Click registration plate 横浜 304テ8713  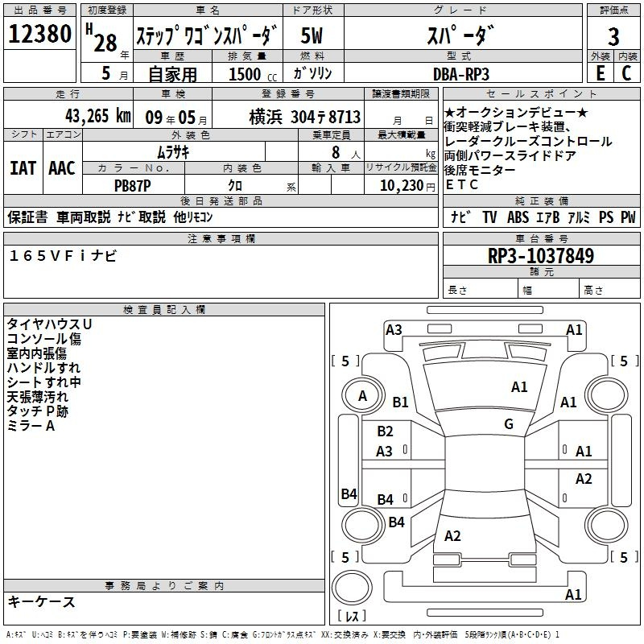[305, 117]
